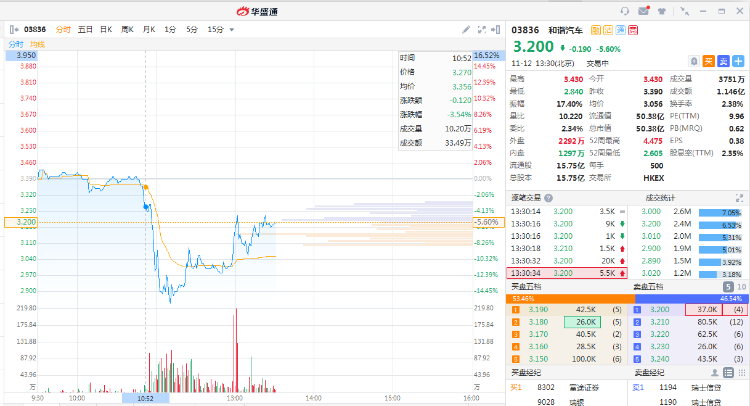Click the 华盛通 logo in title bar
The width and height of the screenshot is (750, 406).
(x=257, y=11)
